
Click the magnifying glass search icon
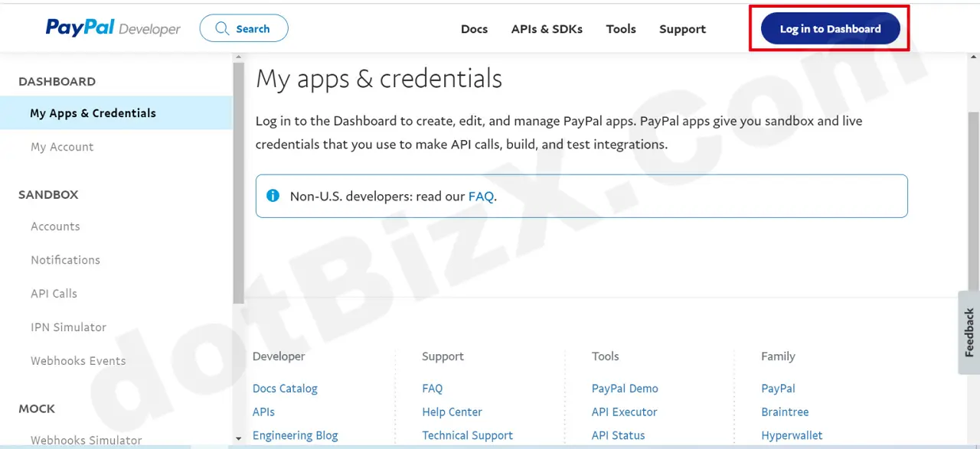[x=222, y=28]
